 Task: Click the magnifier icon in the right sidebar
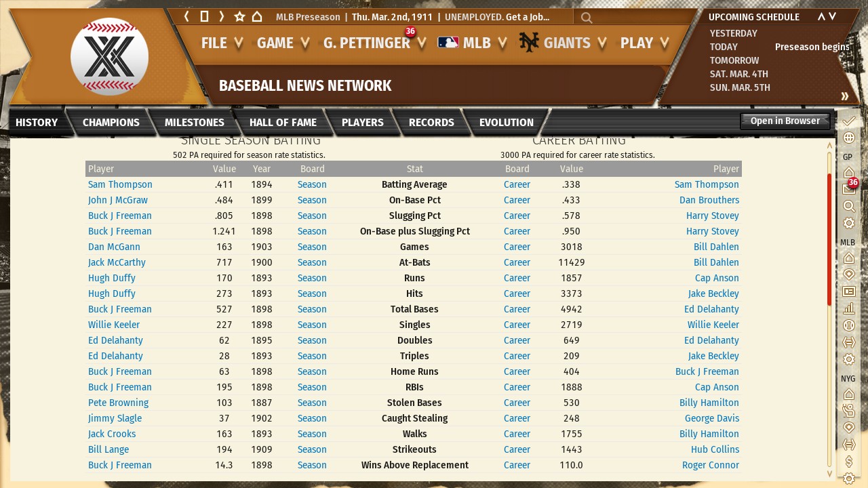pos(848,206)
